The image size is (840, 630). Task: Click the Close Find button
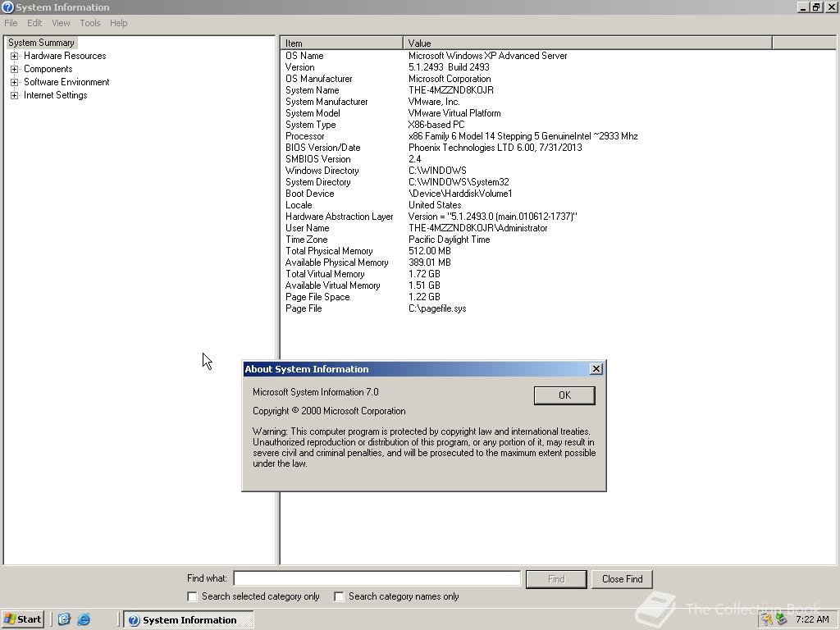(622, 579)
